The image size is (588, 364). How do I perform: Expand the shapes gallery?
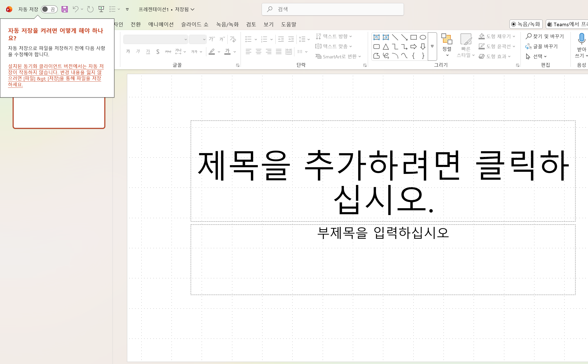[x=432, y=47]
